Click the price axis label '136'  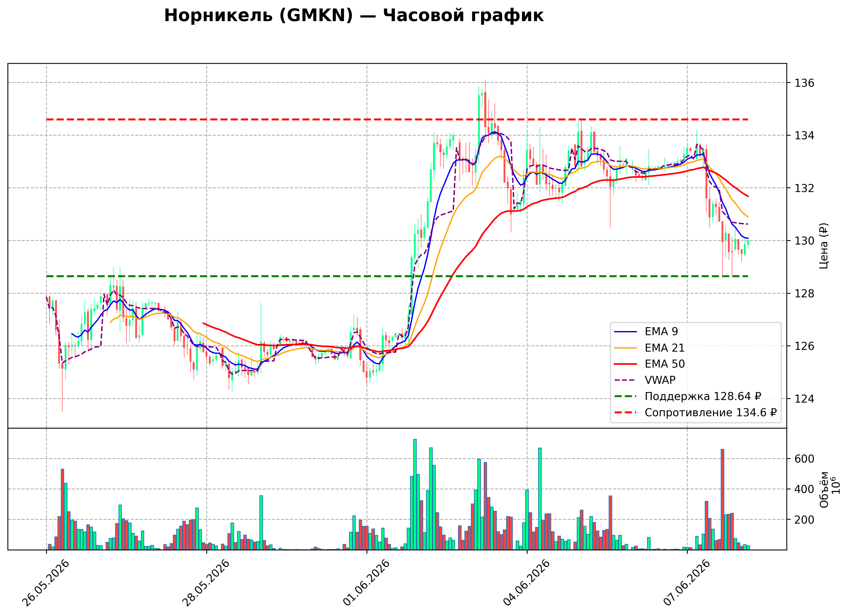[x=805, y=83]
